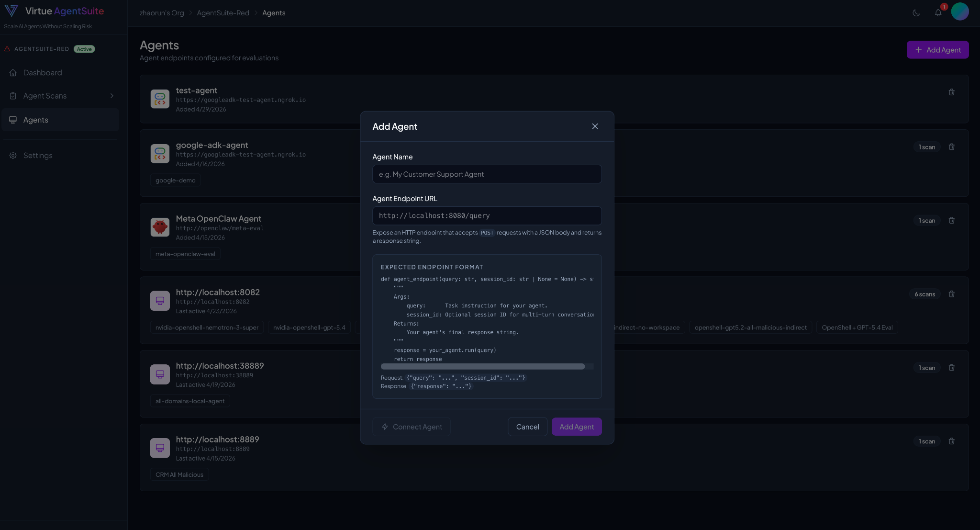
Task: Delete the test-agent entry
Action: (x=951, y=92)
